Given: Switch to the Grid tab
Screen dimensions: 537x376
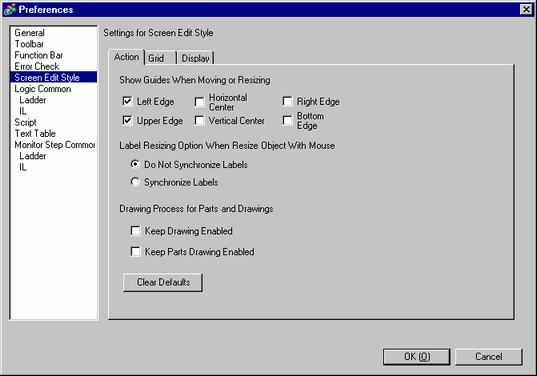Looking at the screenshot, I should (160, 58).
